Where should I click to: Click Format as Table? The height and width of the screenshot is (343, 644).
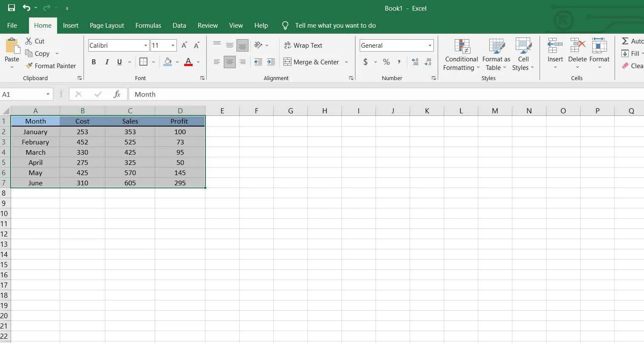[x=496, y=54]
